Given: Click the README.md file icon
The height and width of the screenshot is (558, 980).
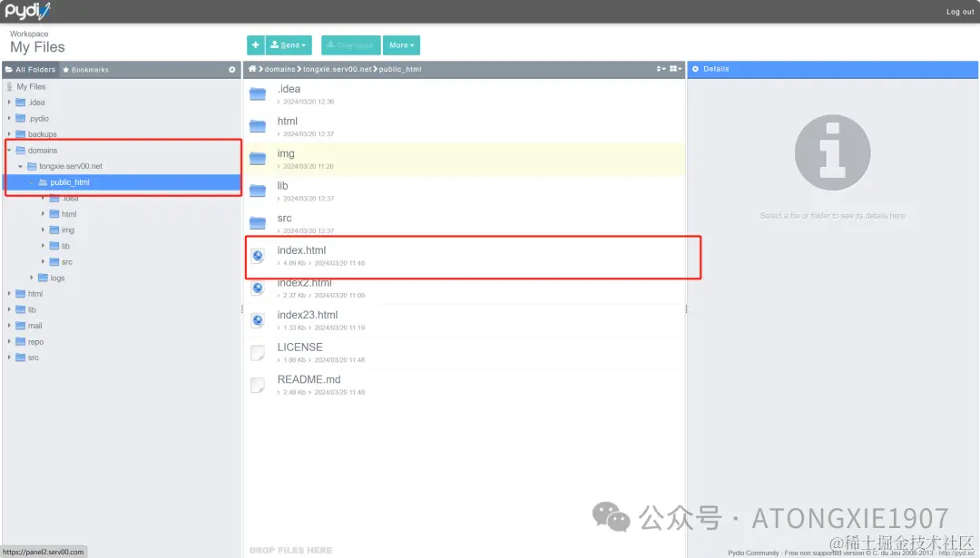Looking at the screenshot, I should (x=258, y=385).
